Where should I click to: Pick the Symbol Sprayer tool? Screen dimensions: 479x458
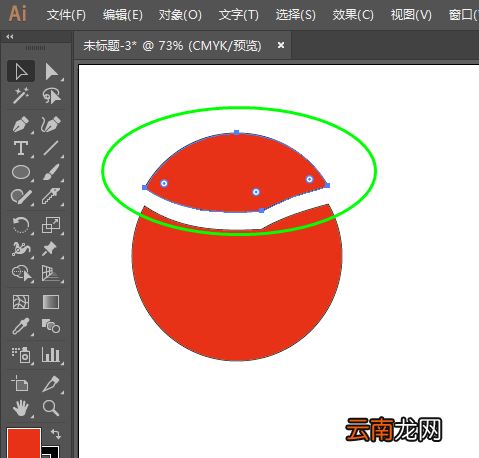coord(21,355)
